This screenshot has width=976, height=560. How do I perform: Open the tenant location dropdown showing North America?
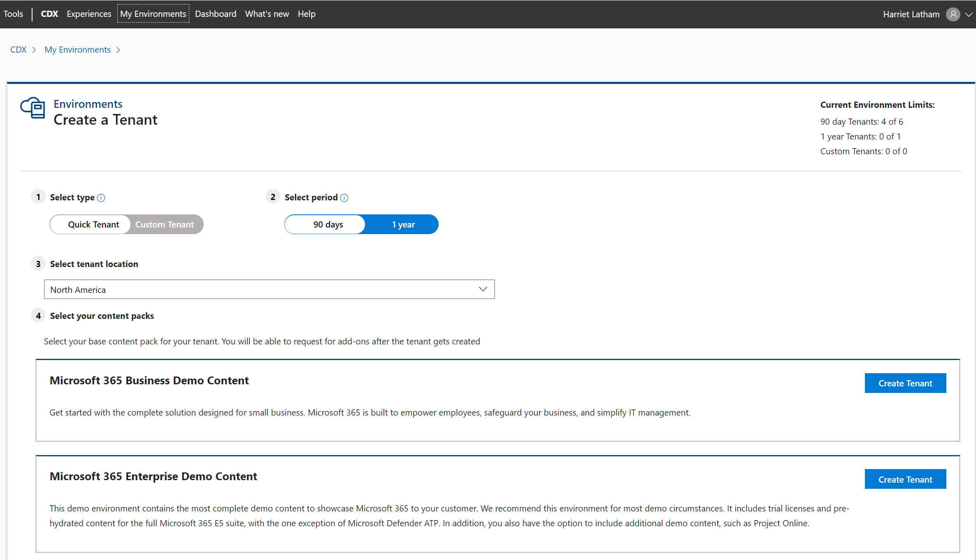[269, 289]
